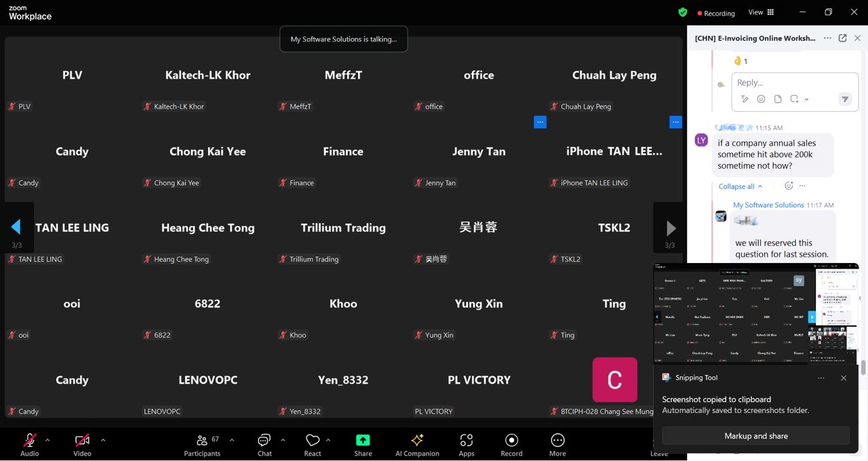The width and height of the screenshot is (868, 461).
Task: Open the emoji picker in the reply box
Action: [761, 99]
